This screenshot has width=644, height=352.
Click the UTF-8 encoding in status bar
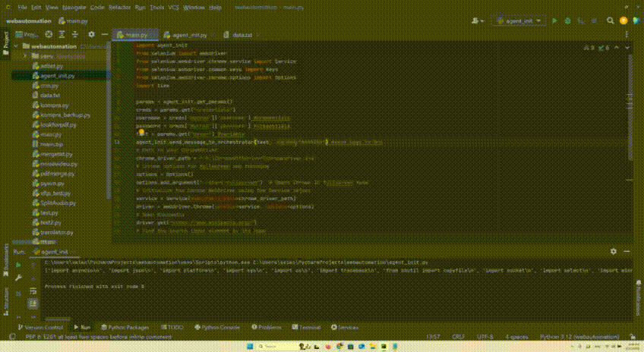point(485,337)
